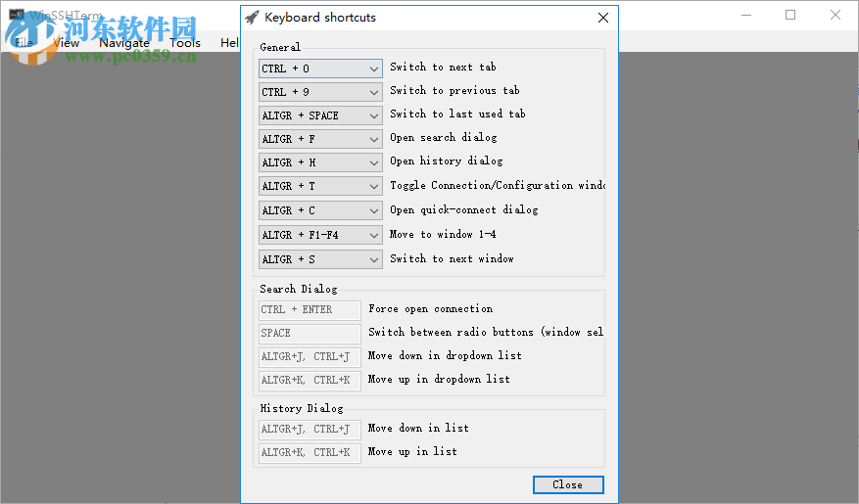859x504 pixels.
Task: Click the 'Open quick-connect dialog' label
Action: pyautogui.click(x=463, y=210)
